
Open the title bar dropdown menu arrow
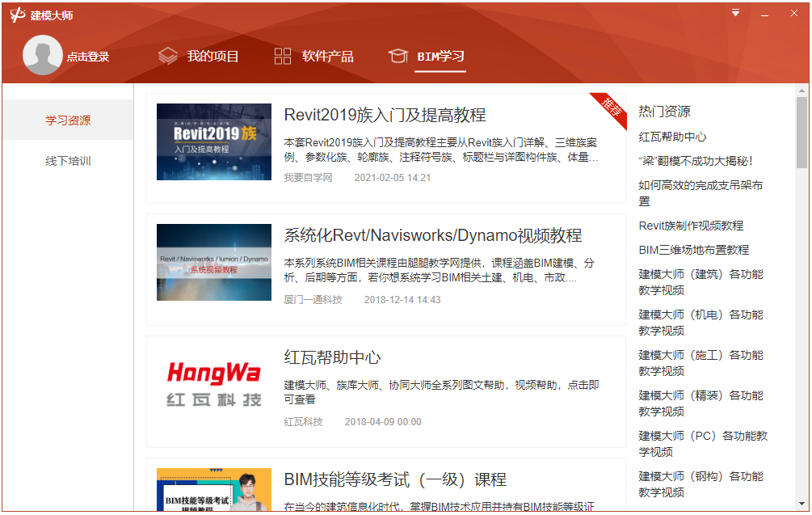[x=735, y=13]
